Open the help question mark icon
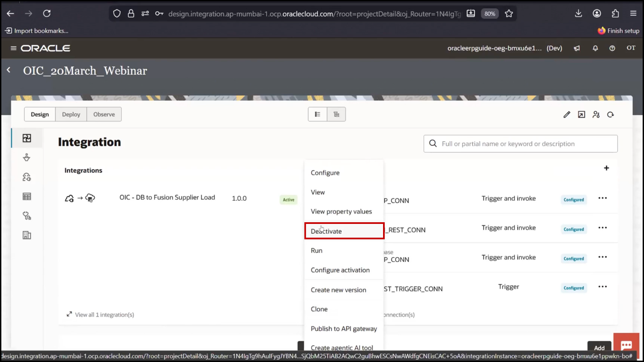This screenshot has width=644, height=362. pyautogui.click(x=612, y=48)
